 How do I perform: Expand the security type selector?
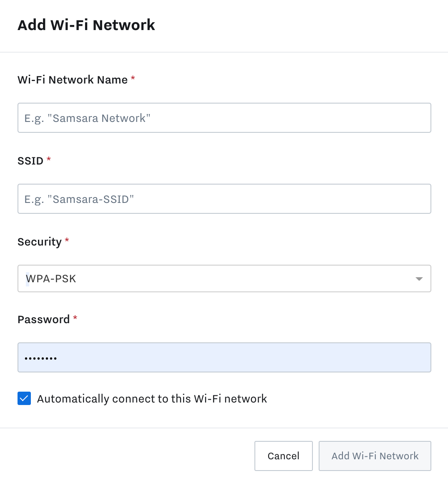(224, 278)
